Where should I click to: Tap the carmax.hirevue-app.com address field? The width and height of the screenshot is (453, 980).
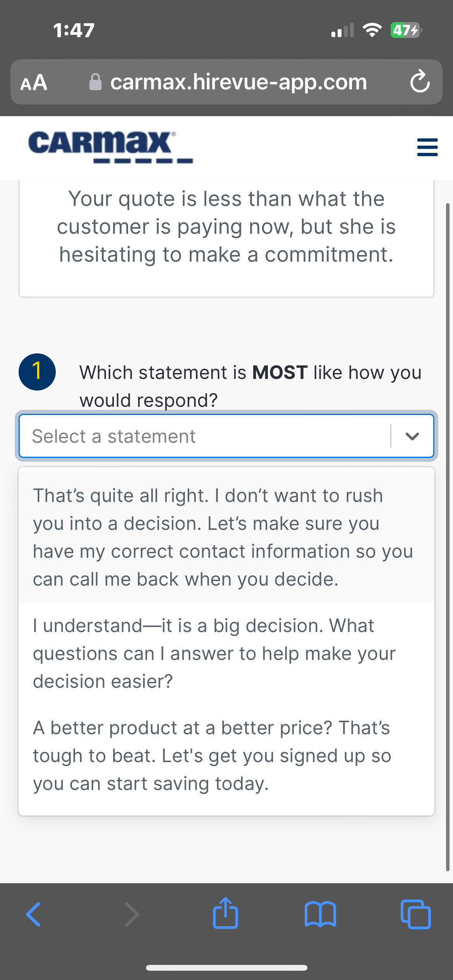pos(238,82)
